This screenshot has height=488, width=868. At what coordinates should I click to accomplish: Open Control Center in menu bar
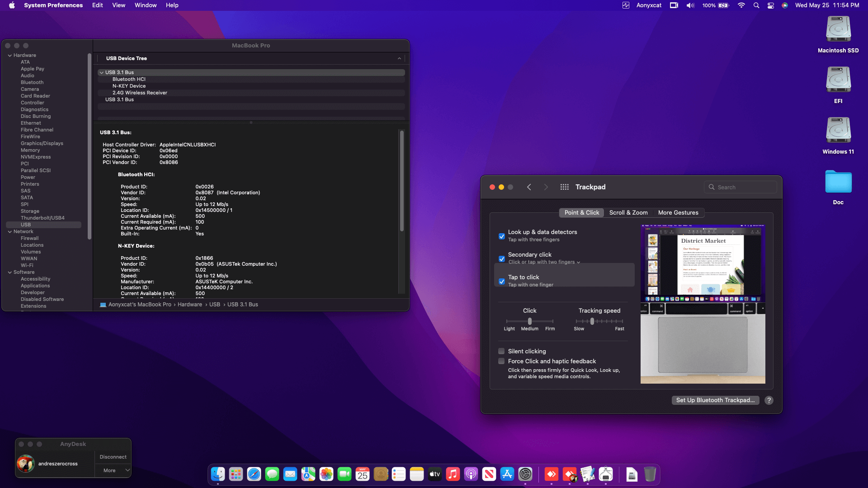pyautogui.click(x=771, y=5)
